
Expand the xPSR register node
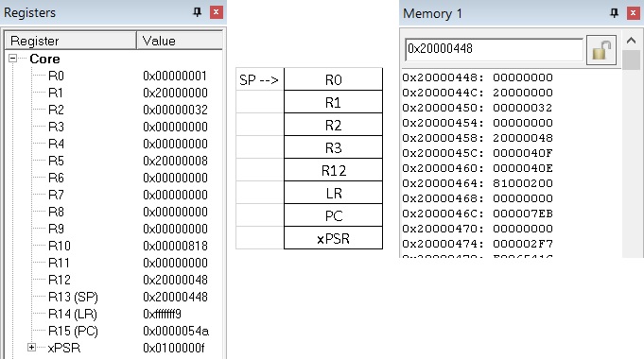coord(31,348)
